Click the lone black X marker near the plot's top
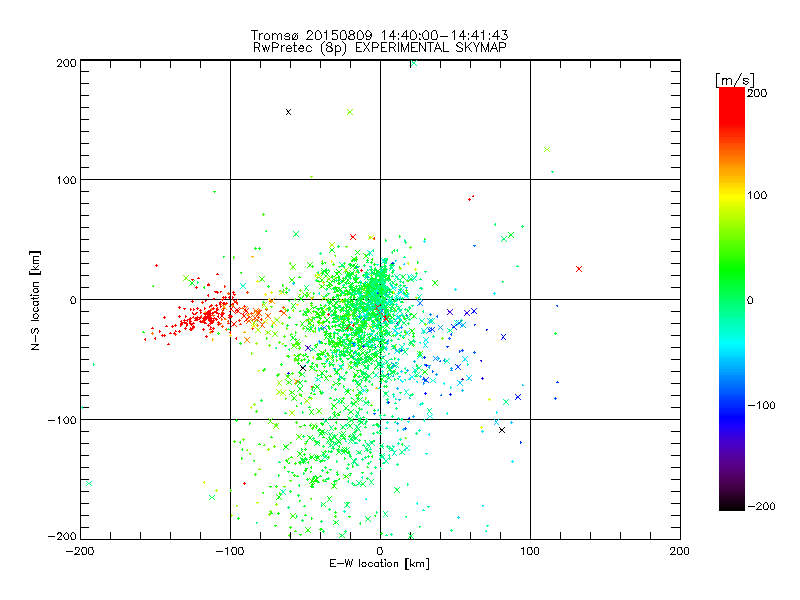 click(x=288, y=112)
